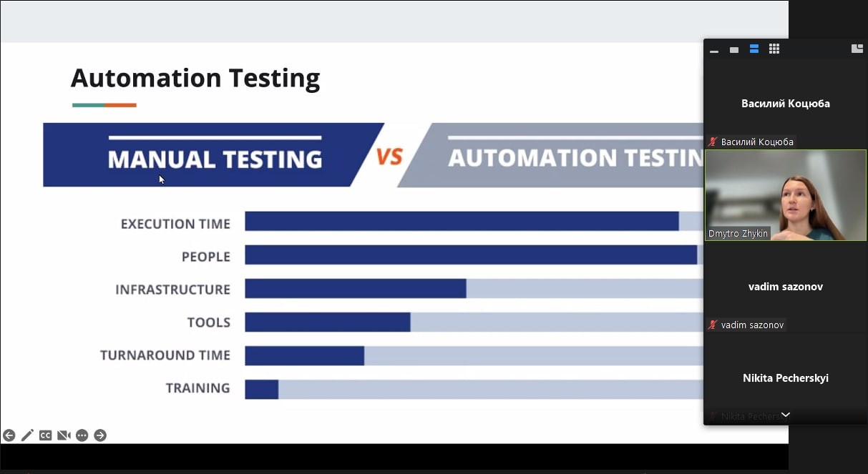
Task: Select the pen annotation tool
Action: pyautogui.click(x=27, y=435)
